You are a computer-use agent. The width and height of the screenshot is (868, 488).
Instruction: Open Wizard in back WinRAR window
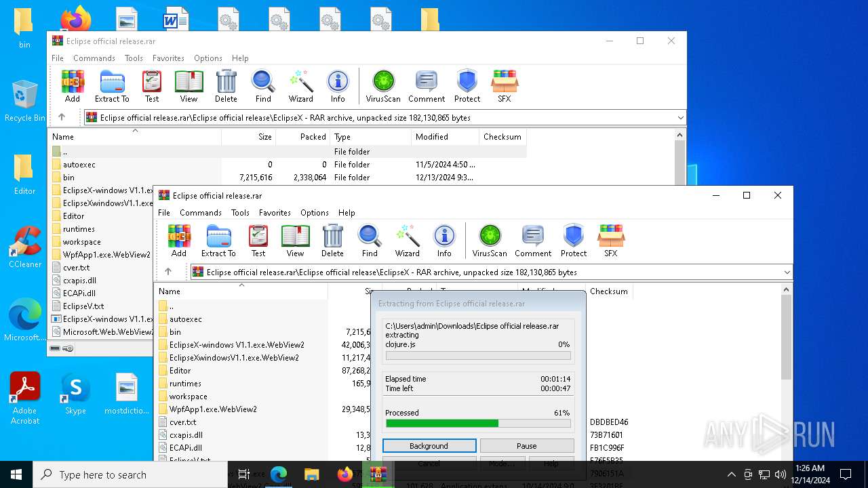click(300, 87)
